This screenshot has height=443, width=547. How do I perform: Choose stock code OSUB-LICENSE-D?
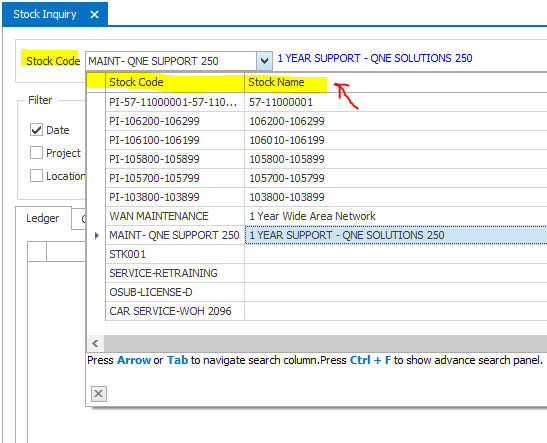175,292
